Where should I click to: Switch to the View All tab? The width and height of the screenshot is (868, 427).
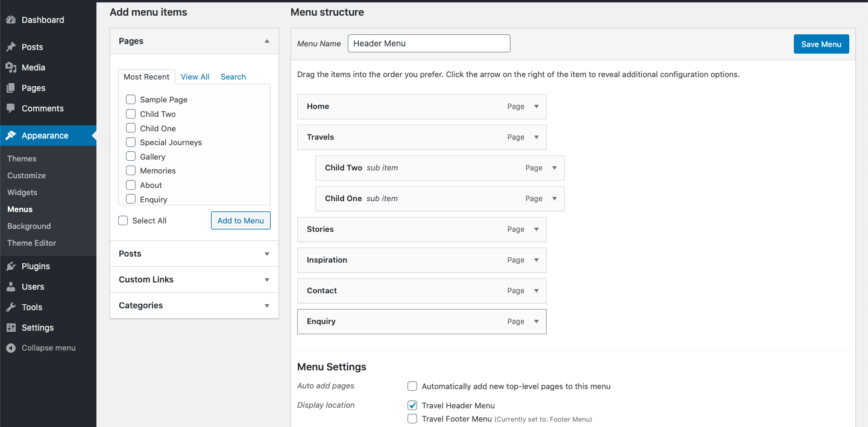195,76
